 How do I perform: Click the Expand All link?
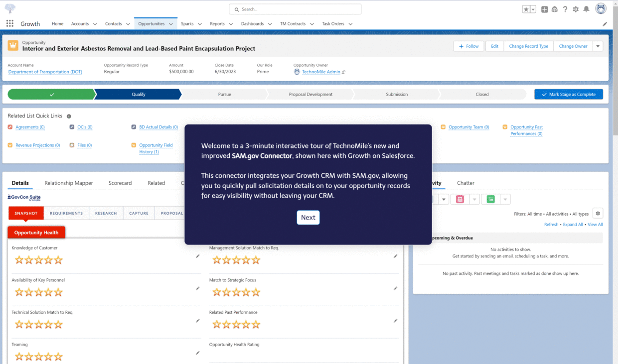pyautogui.click(x=573, y=225)
